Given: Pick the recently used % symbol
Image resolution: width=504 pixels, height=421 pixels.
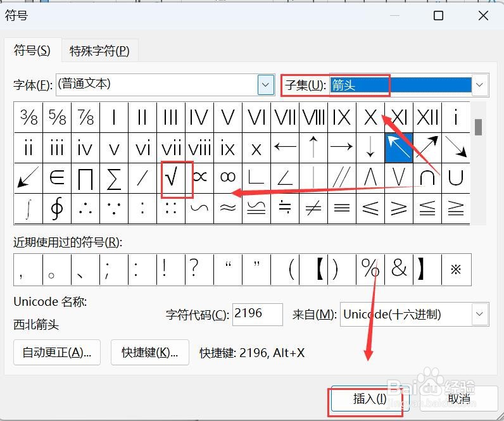Looking at the screenshot, I should (370, 269).
